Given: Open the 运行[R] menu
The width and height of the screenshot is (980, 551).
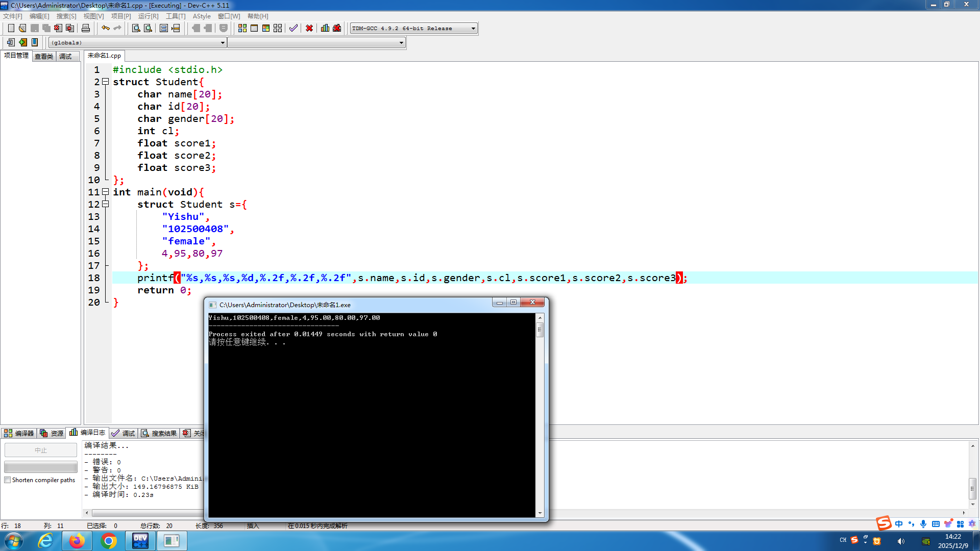Looking at the screenshot, I should tap(148, 16).
